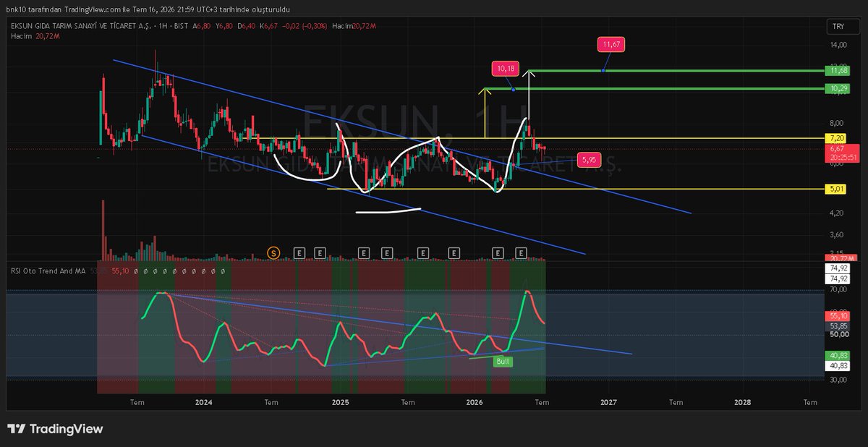Select the 11,68 green price axis label

[x=839, y=71]
